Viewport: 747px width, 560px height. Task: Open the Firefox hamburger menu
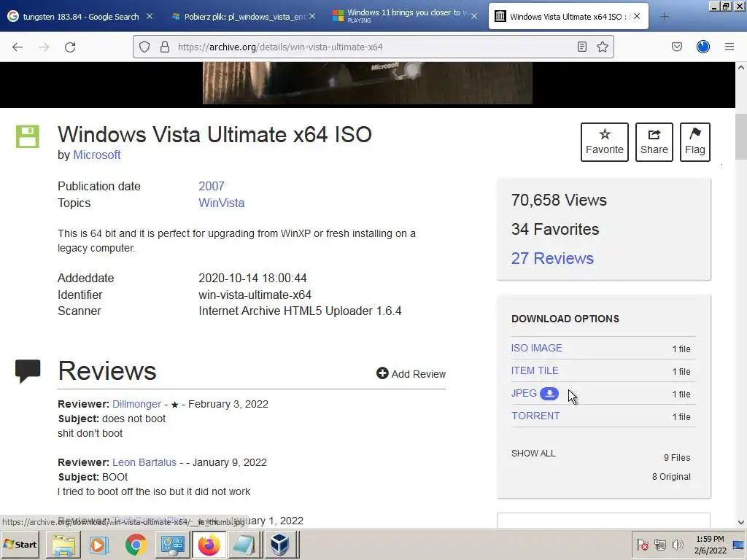pos(729,47)
